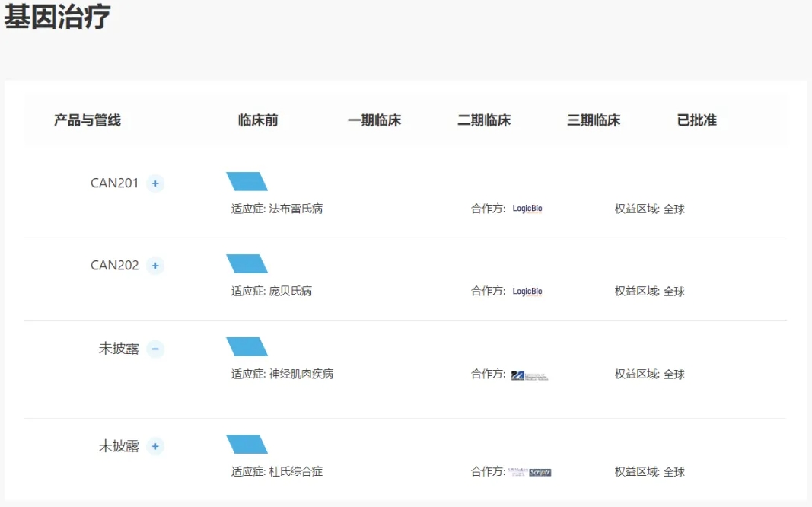
Task: Click the CAN202 product name
Action: tap(114, 266)
